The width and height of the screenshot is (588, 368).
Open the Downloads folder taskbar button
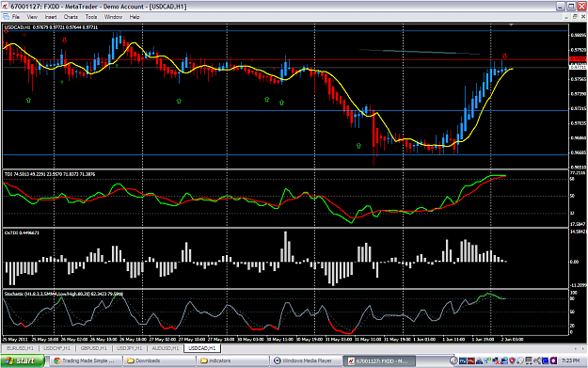(x=160, y=360)
